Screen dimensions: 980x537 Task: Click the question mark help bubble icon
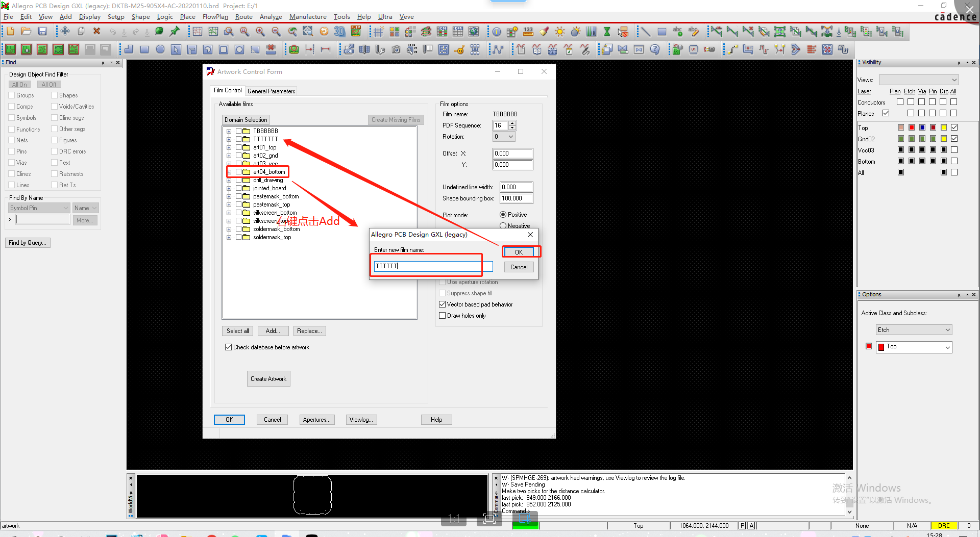(655, 49)
